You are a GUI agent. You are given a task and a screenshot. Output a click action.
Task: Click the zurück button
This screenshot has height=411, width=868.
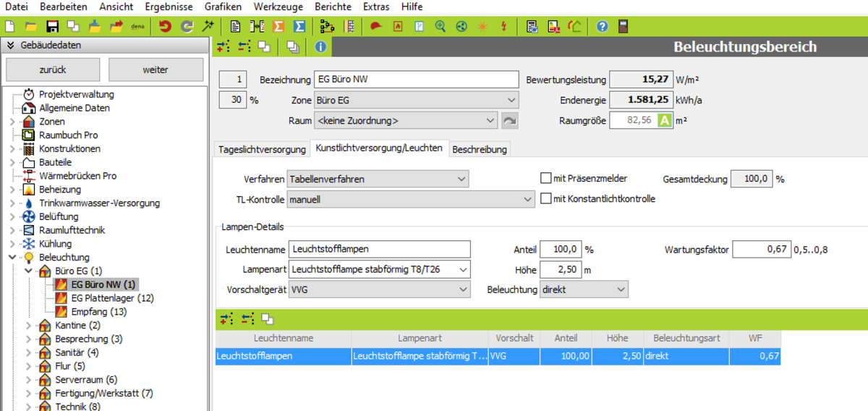tap(53, 70)
